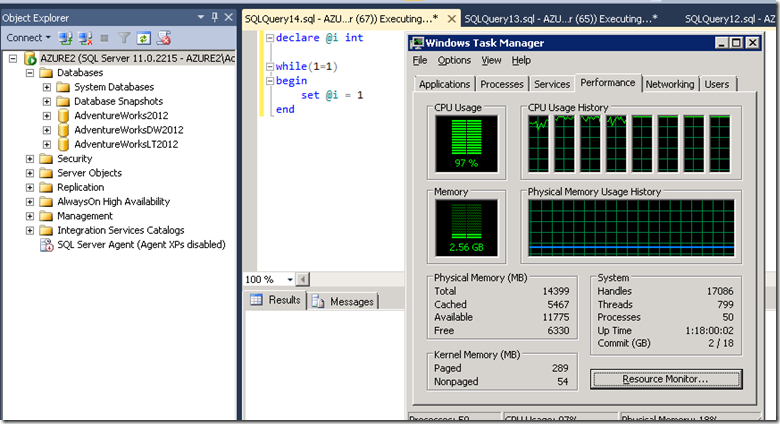Open the Messages tab
This screenshot has width=780, height=424.
click(344, 302)
